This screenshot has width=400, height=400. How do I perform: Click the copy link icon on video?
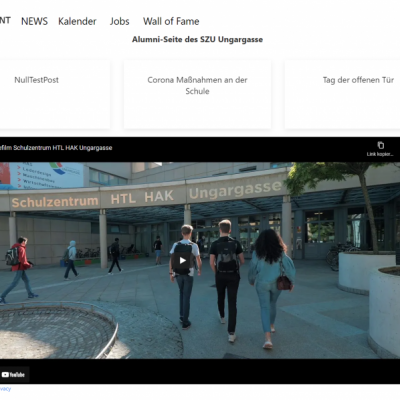coord(381,145)
